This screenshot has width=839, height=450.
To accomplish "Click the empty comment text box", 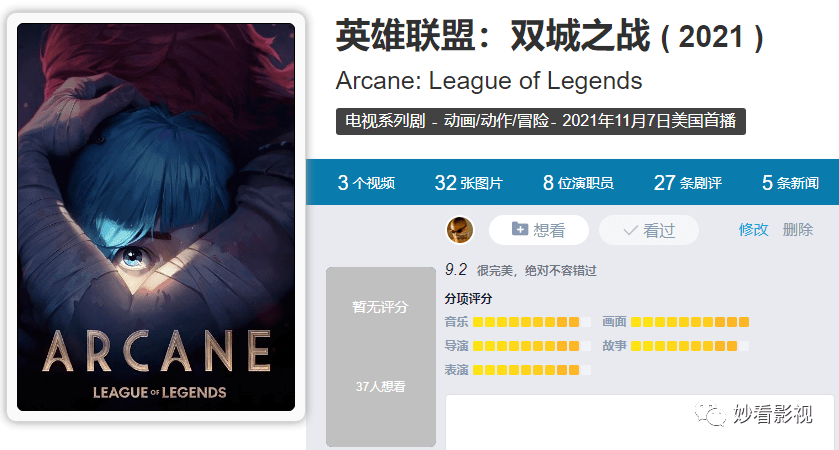I will tap(639, 422).
